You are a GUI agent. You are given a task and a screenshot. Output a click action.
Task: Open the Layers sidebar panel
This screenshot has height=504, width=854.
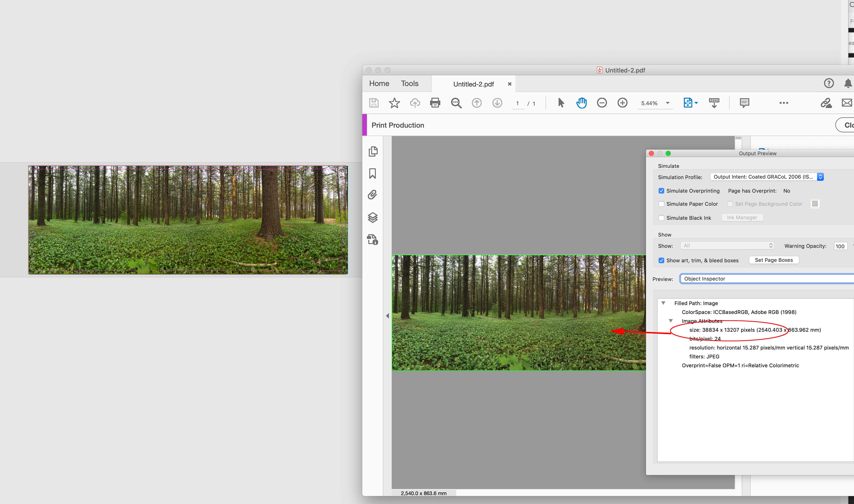[x=373, y=217]
